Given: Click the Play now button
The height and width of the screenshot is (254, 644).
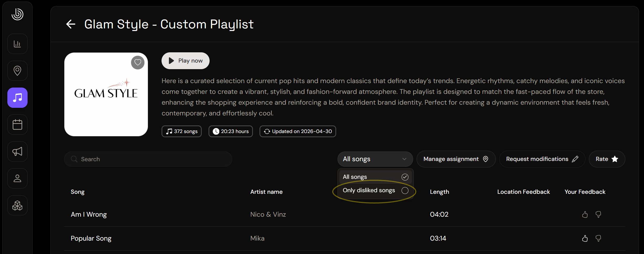Looking at the screenshot, I should (x=185, y=61).
